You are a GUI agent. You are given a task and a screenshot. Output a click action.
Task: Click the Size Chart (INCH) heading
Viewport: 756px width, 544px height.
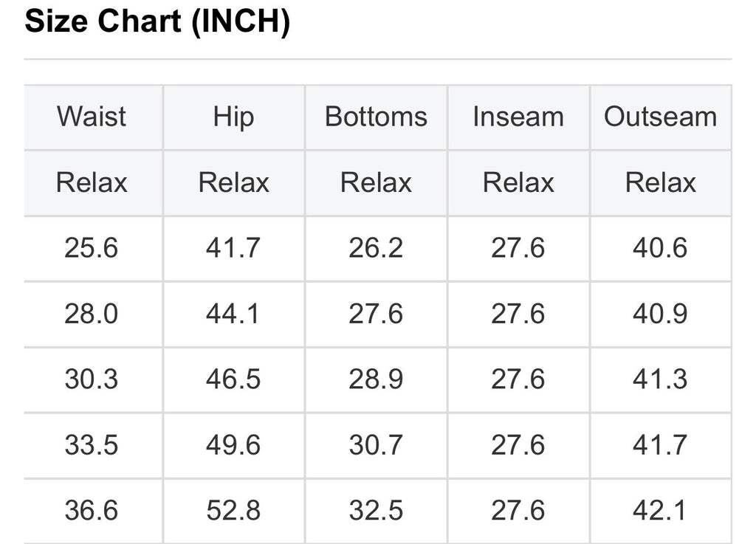pos(157,22)
